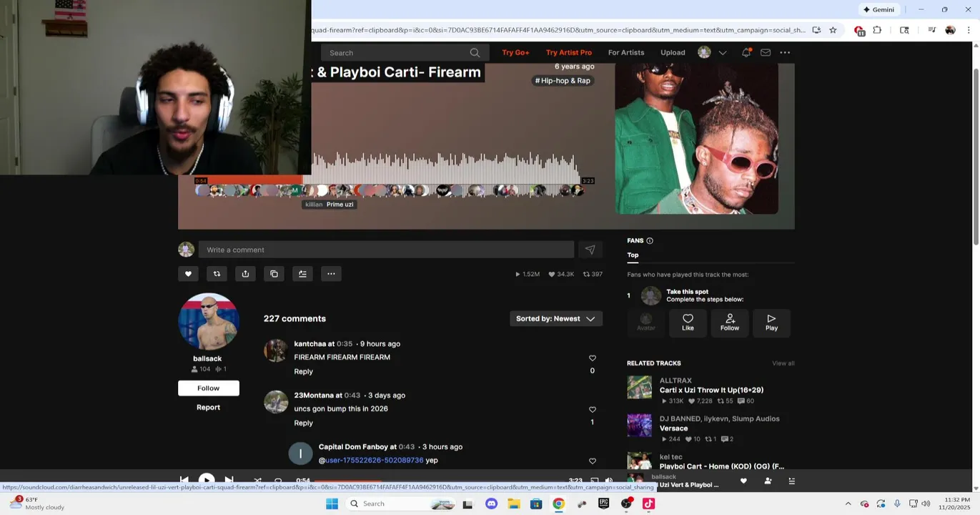The image size is (980, 515).
Task: Expand the user avatar chevron menu
Action: 723,53
